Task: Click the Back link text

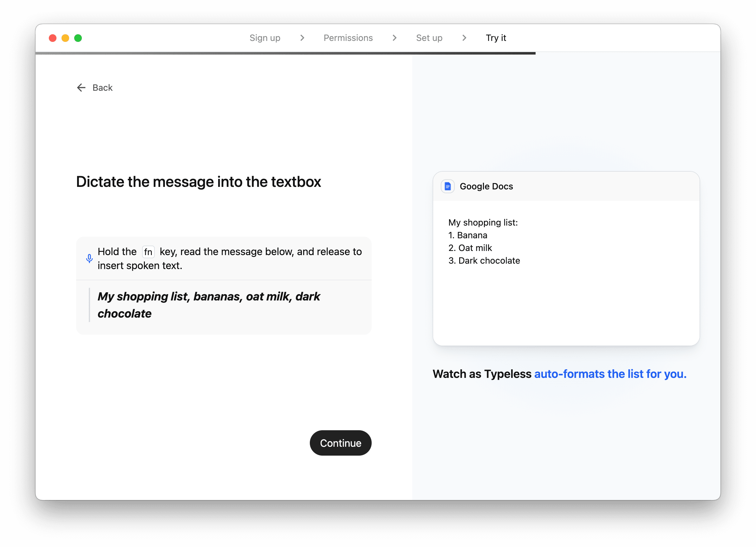Action: click(102, 88)
